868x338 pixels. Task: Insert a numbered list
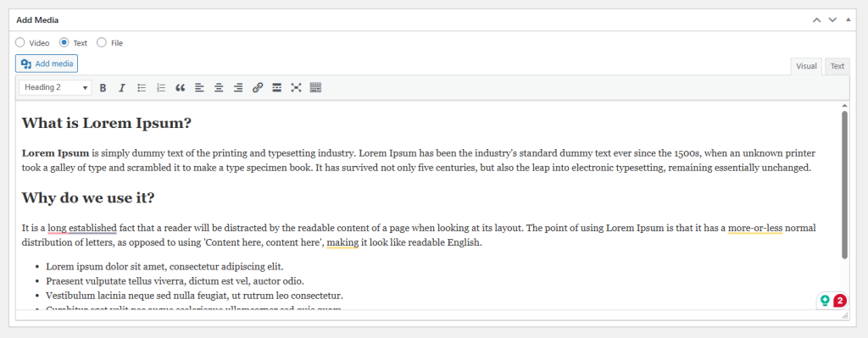[x=161, y=87]
